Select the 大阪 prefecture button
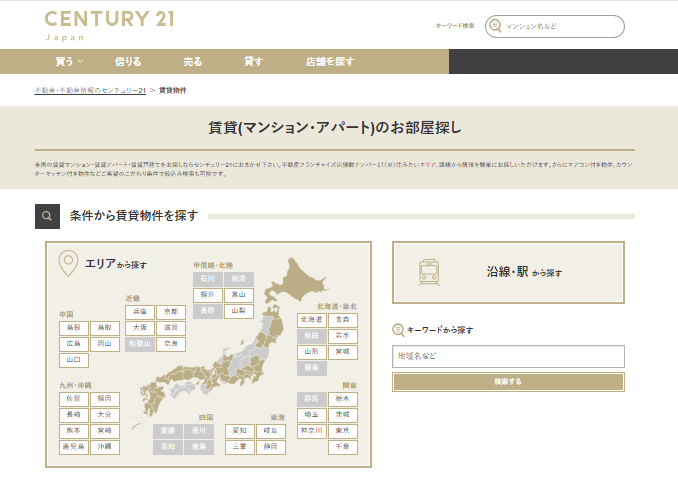The width and height of the screenshot is (678, 489). pos(141,327)
